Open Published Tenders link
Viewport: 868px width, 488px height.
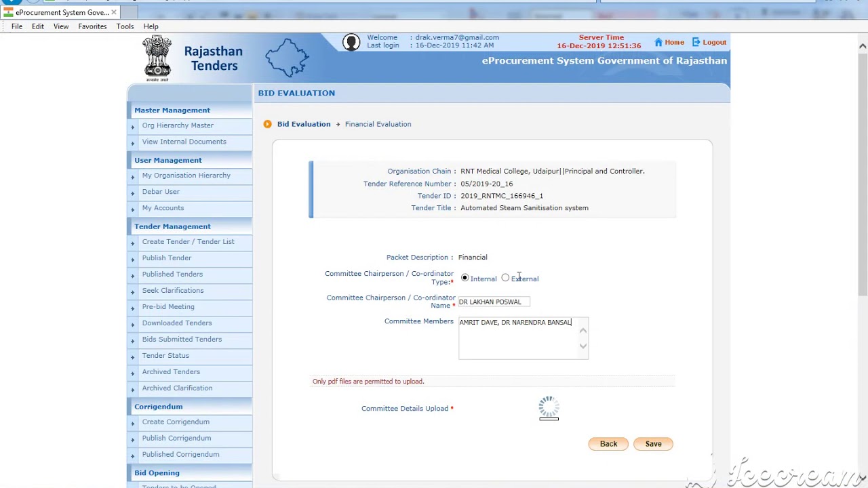click(x=172, y=274)
